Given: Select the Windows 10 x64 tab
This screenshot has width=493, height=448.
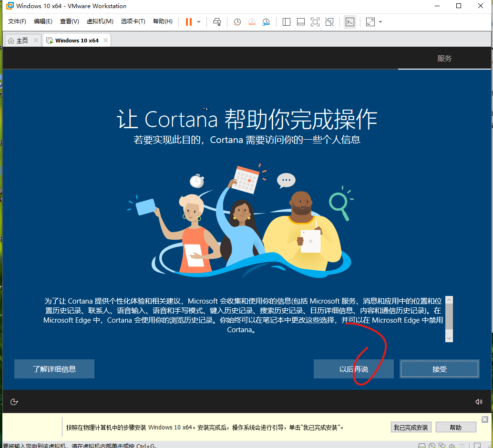Looking at the screenshot, I should click(77, 40).
